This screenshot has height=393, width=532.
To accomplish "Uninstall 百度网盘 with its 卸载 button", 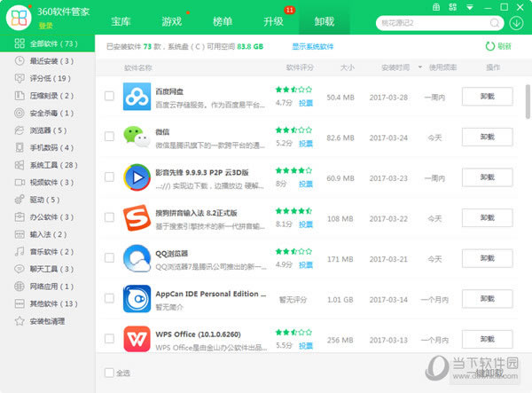I will [x=487, y=97].
